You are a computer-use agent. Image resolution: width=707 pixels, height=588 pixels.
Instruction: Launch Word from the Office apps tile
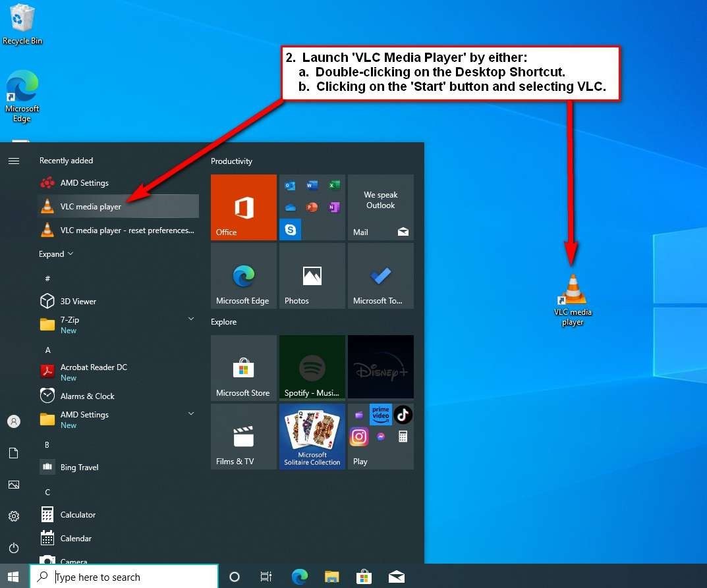(x=312, y=185)
